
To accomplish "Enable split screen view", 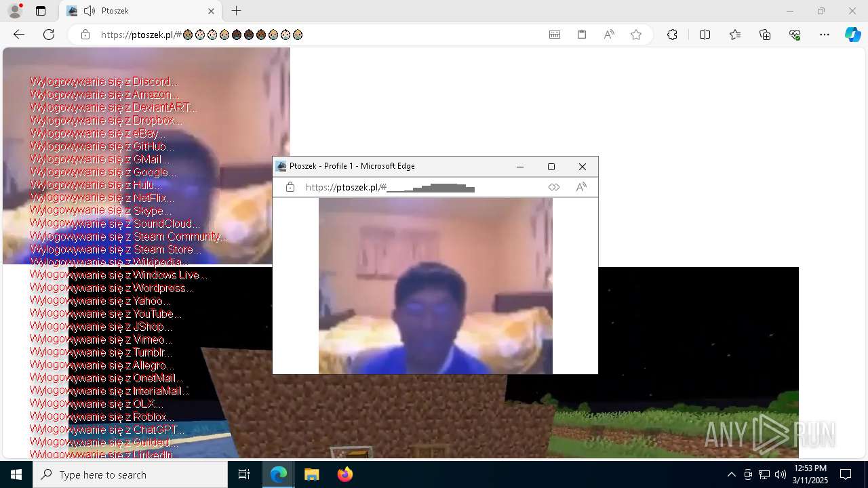I will (x=705, y=35).
